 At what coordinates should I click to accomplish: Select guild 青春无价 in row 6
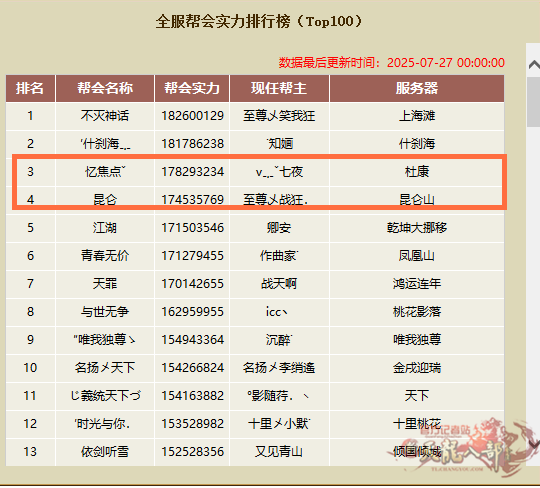tap(105, 256)
